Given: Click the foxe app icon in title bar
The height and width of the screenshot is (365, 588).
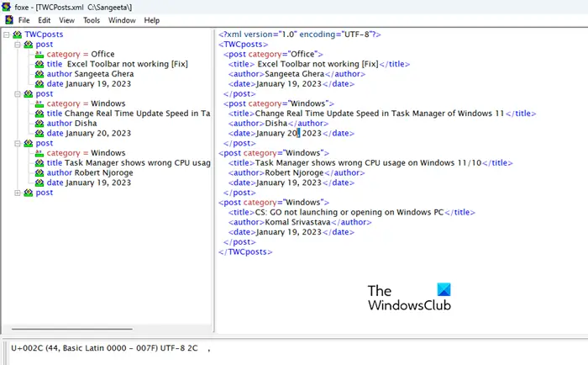Looking at the screenshot, I should (x=6, y=7).
